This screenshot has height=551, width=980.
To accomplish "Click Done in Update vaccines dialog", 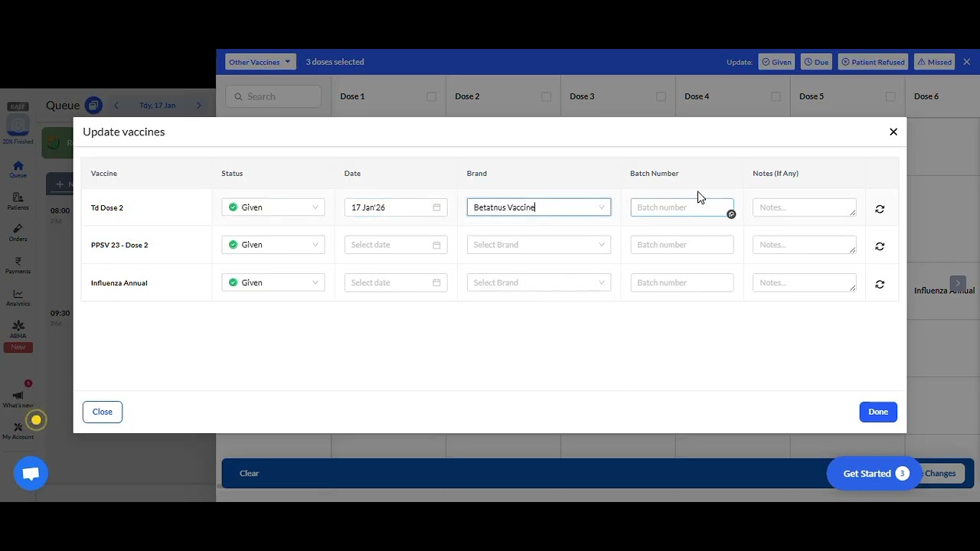I will click(x=878, y=412).
